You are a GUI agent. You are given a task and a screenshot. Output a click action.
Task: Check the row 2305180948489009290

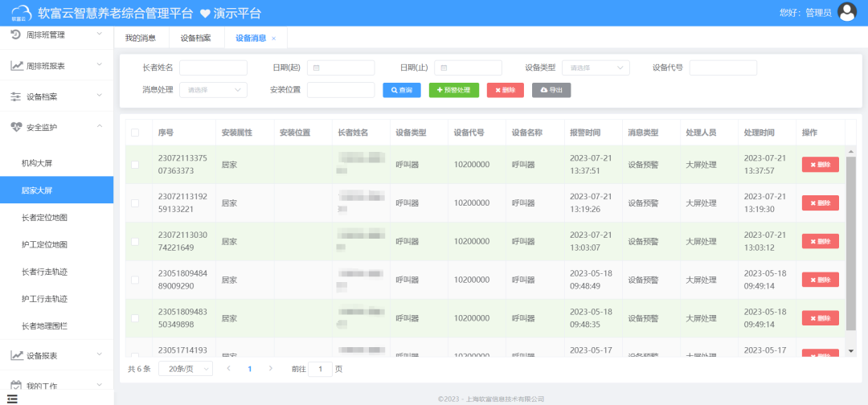[x=135, y=280]
